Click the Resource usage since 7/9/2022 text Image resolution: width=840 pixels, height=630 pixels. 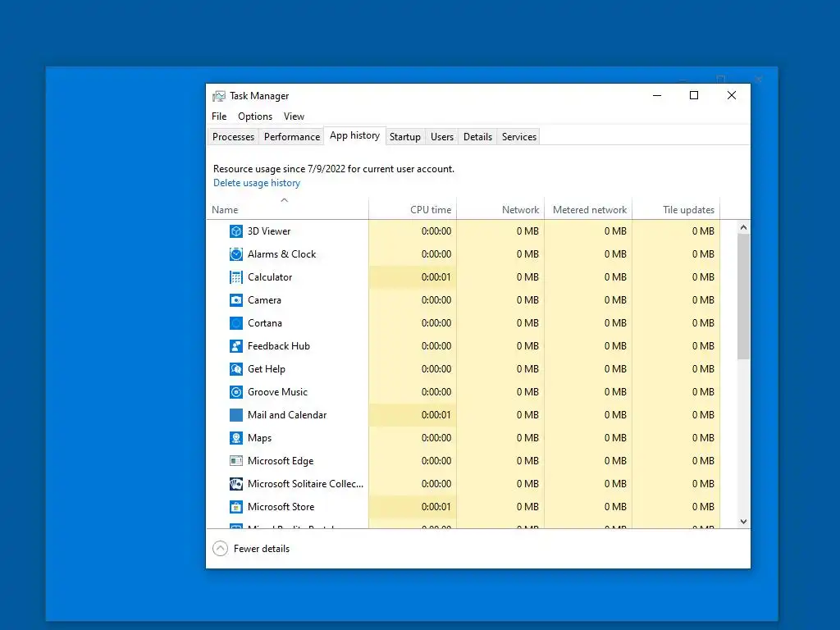[x=334, y=169]
